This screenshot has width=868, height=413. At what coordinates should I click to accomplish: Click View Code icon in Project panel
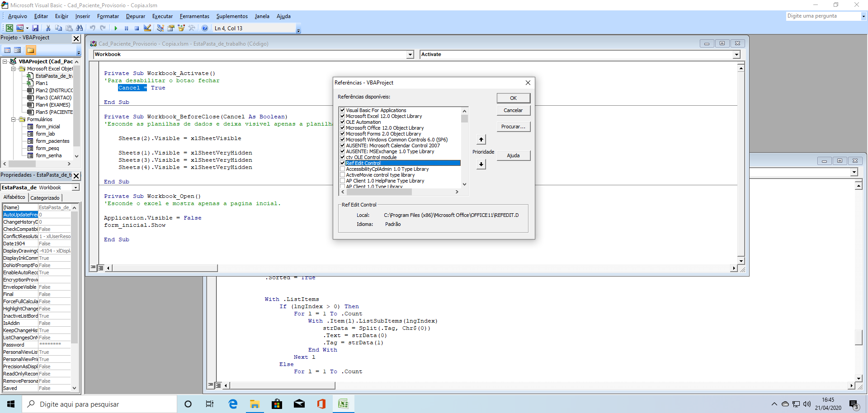[7, 50]
